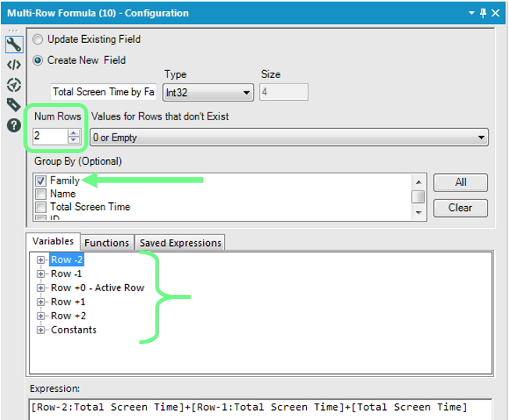This screenshot has width=509, height=420.
Task: Uncheck the Family group-by checkbox
Action: click(x=41, y=181)
